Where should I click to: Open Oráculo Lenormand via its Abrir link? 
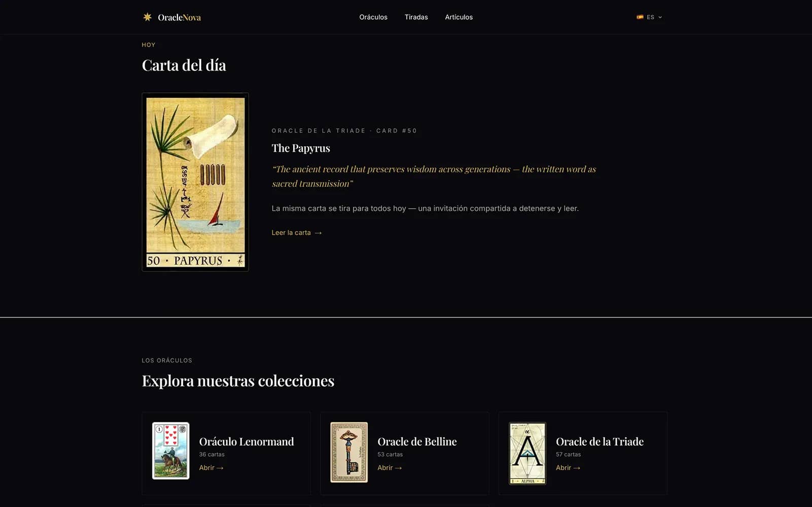(211, 467)
